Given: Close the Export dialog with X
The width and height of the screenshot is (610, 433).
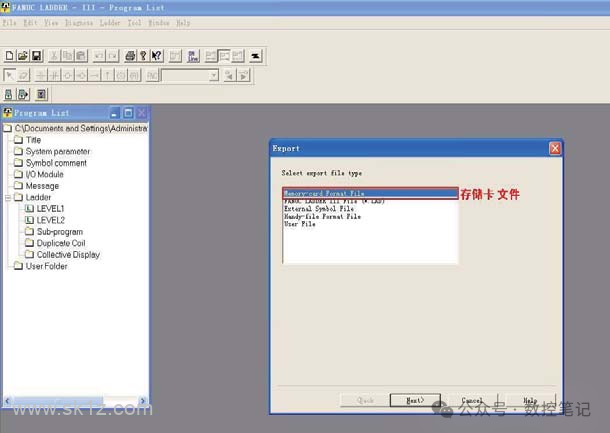Looking at the screenshot, I should [x=555, y=148].
